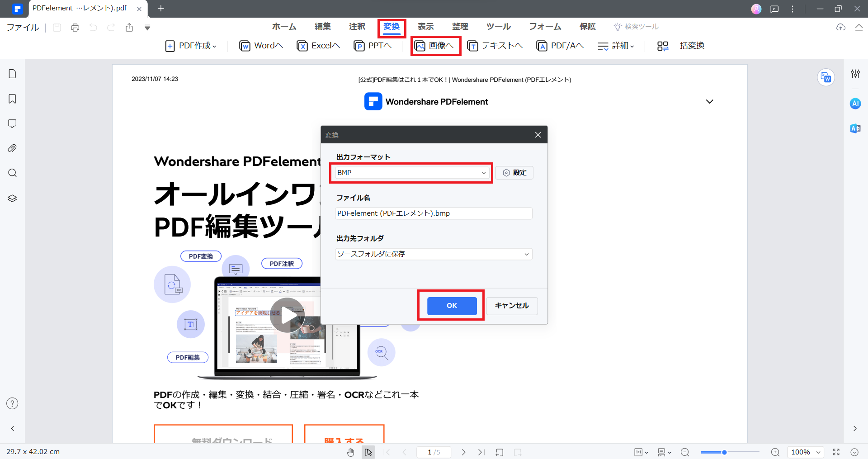Click the share icon in top toolbar
The image size is (868, 459).
129,28
